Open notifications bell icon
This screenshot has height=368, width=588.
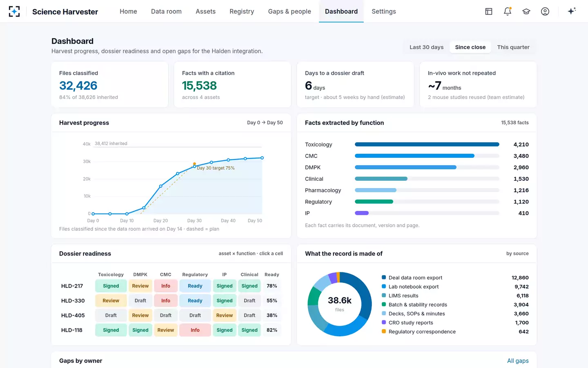(x=508, y=11)
